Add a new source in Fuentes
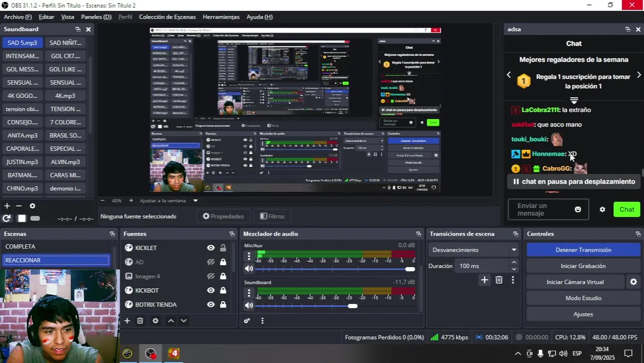644x363 pixels. [x=127, y=321]
